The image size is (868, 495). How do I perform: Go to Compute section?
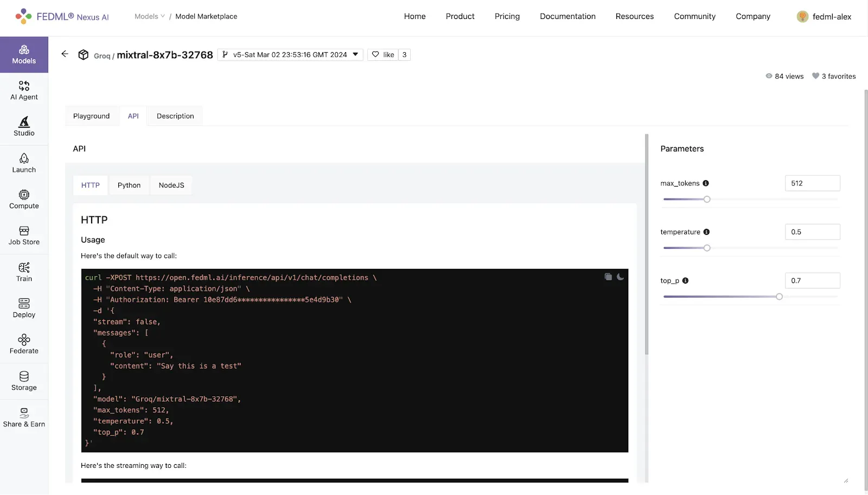tap(24, 200)
